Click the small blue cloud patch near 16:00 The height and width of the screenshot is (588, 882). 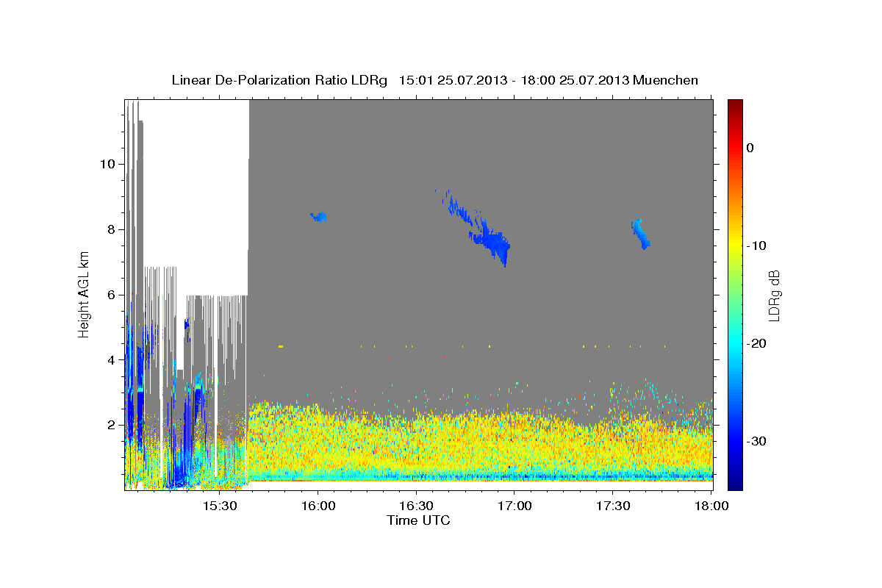point(319,217)
